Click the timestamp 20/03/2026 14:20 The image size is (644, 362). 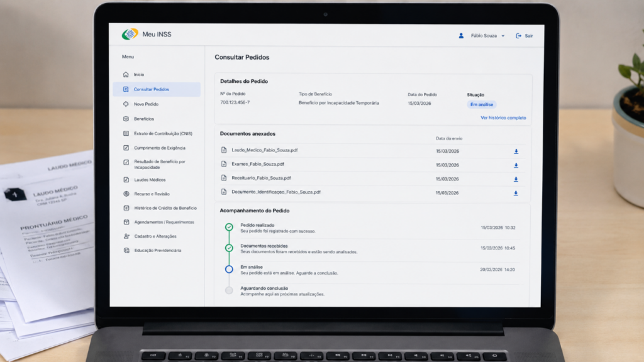tap(497, 270)
